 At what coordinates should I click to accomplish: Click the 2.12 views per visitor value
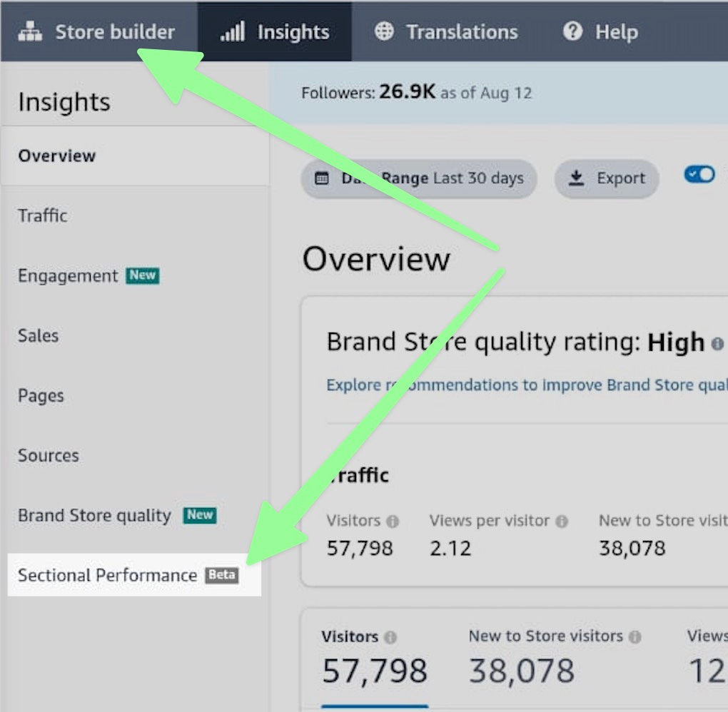[450, 548]
